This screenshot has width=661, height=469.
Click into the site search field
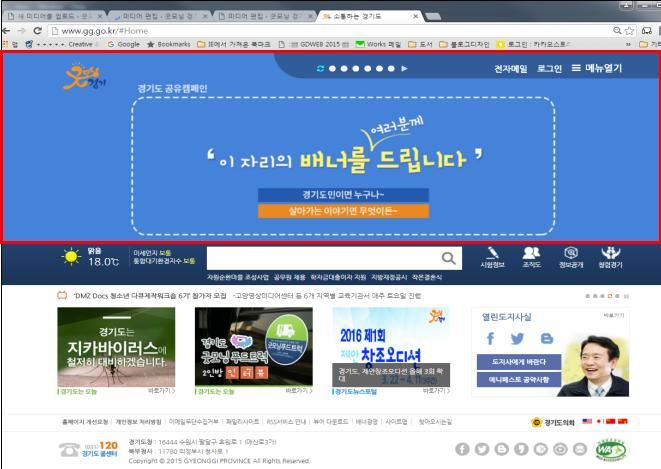click(x=320, y=259)
